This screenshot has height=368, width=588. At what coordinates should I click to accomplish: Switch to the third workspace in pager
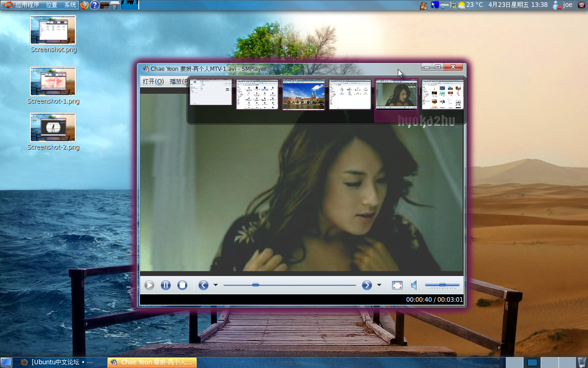(549, 362)
